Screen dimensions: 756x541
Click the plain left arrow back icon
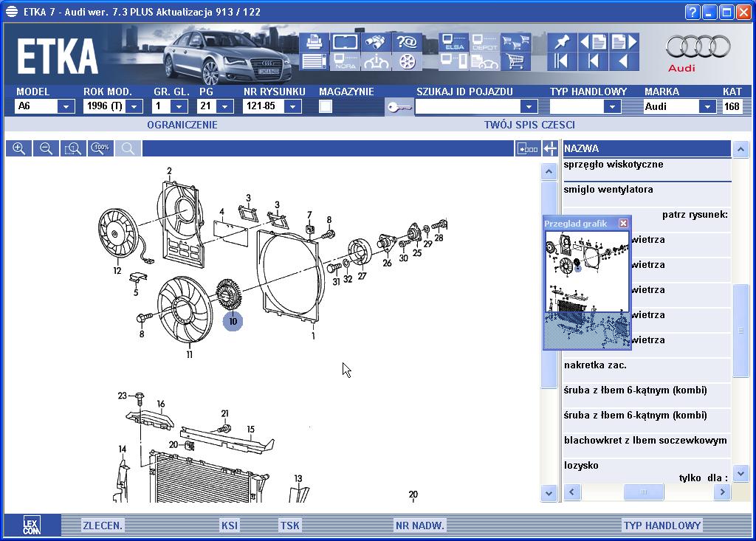point(624,62)
